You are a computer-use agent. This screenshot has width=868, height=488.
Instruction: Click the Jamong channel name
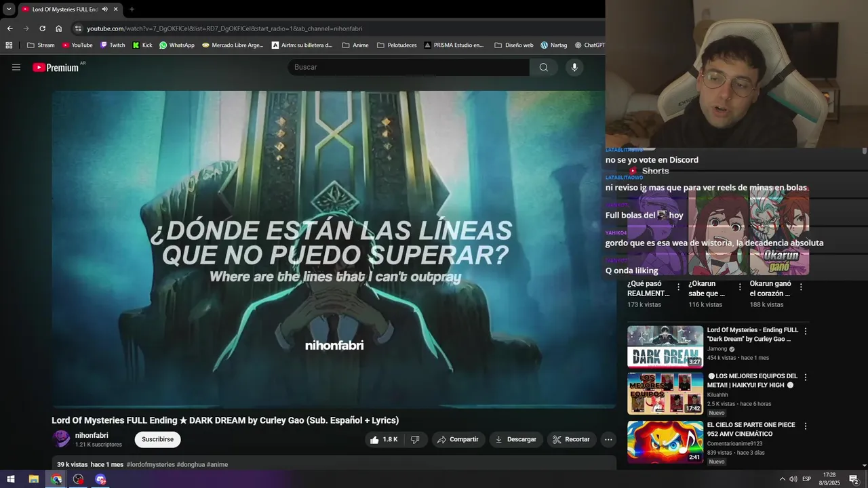[717, 349]
